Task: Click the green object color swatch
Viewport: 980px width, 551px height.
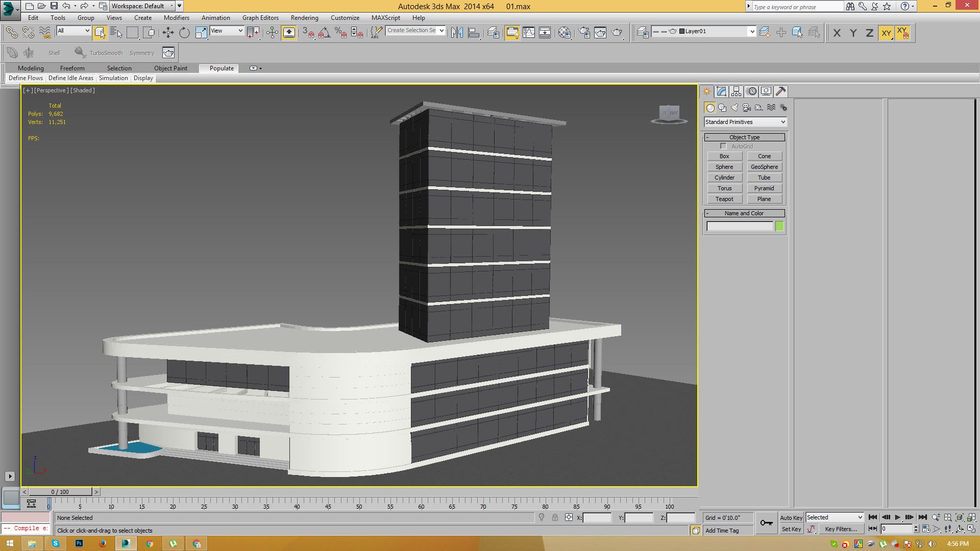Action: [x=779, y=226]
